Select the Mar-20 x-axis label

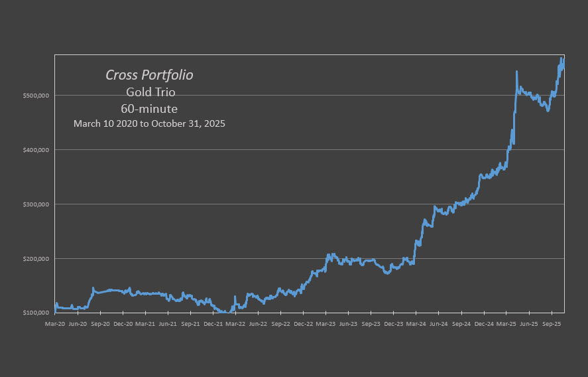click(55, 324)
